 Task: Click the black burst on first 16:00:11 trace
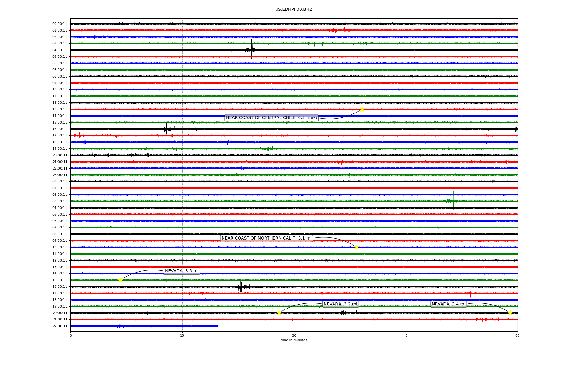[x=166, y=128]
